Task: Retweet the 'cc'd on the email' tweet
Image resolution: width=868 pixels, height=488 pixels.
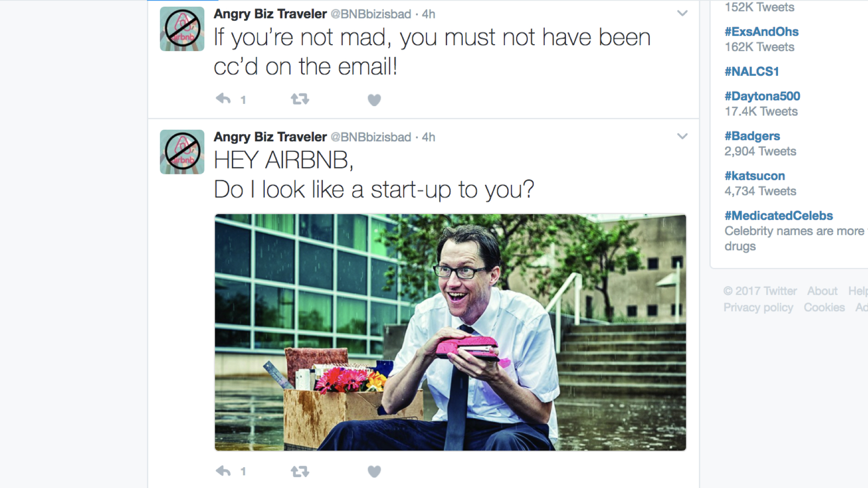Action: pyautogui.click(x=300, y=99)
